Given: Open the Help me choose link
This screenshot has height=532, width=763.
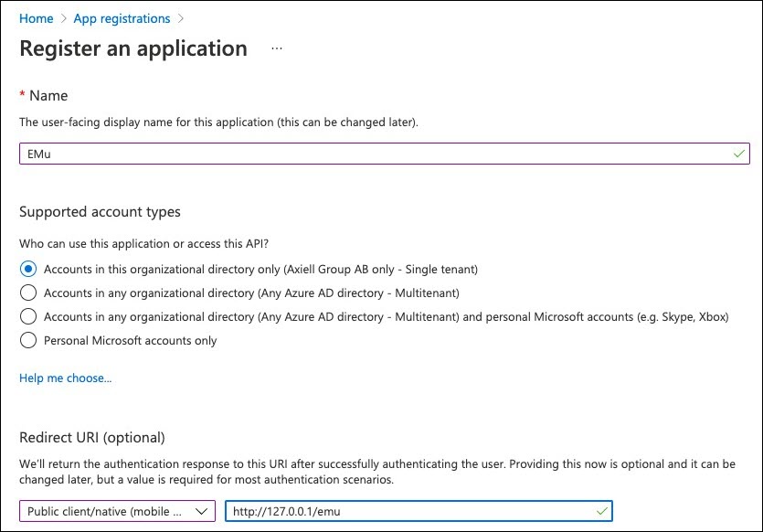Looking at the screenshot, I should tap(65, 378).
